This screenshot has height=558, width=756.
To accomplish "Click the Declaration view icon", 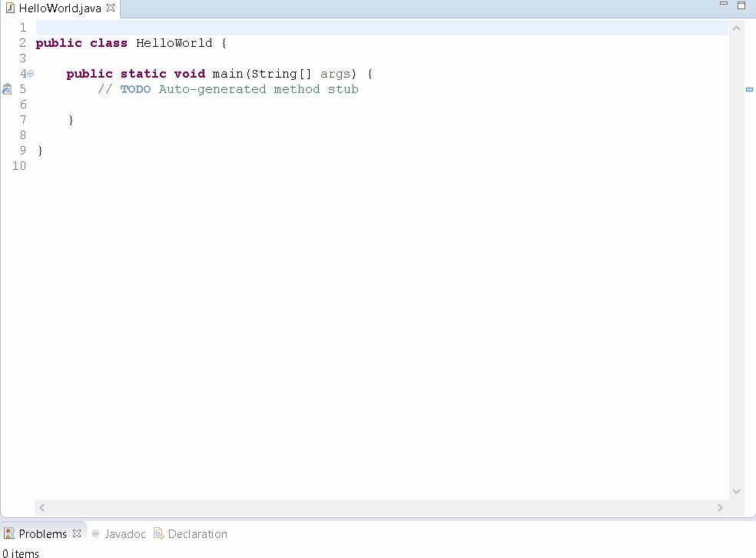I will tap(158, 533).
